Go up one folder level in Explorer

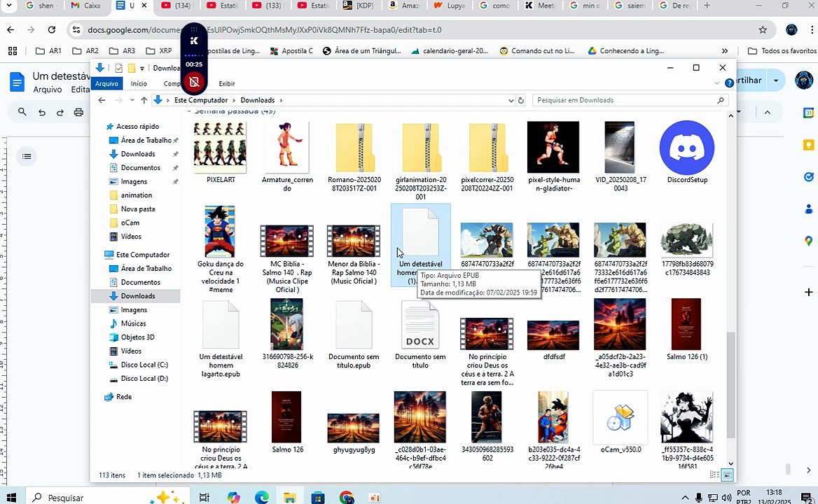[x=144, y=100]
